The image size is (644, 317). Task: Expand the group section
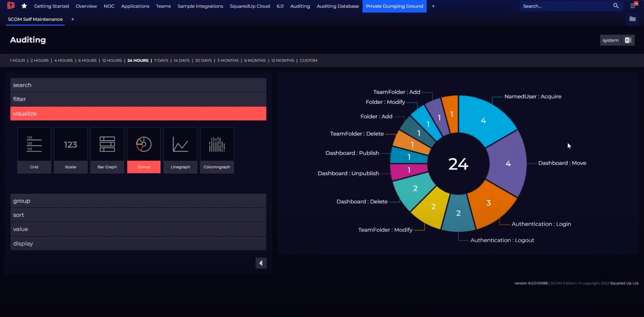(x=138, y=201)
